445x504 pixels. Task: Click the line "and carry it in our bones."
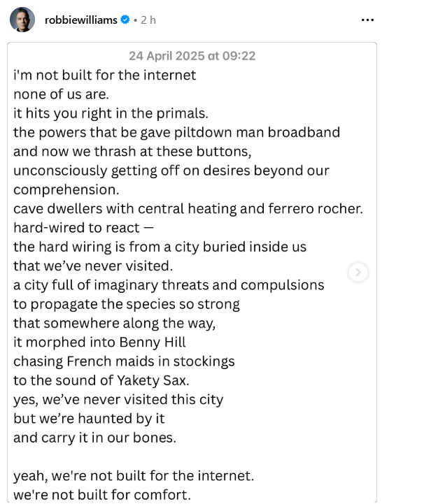point(94,438)
